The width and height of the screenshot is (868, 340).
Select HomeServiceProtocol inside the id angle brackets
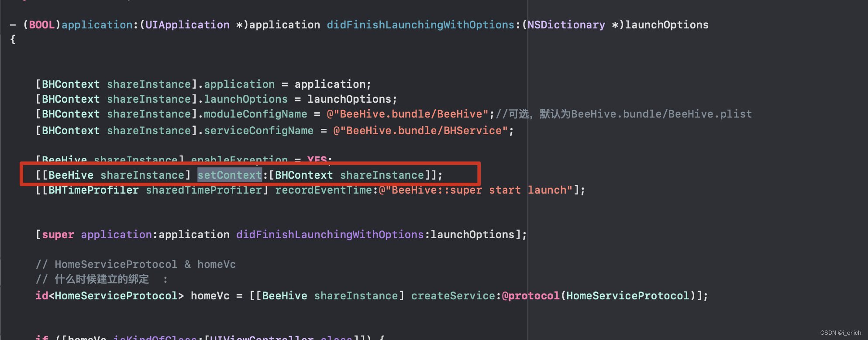pos(116,296)
